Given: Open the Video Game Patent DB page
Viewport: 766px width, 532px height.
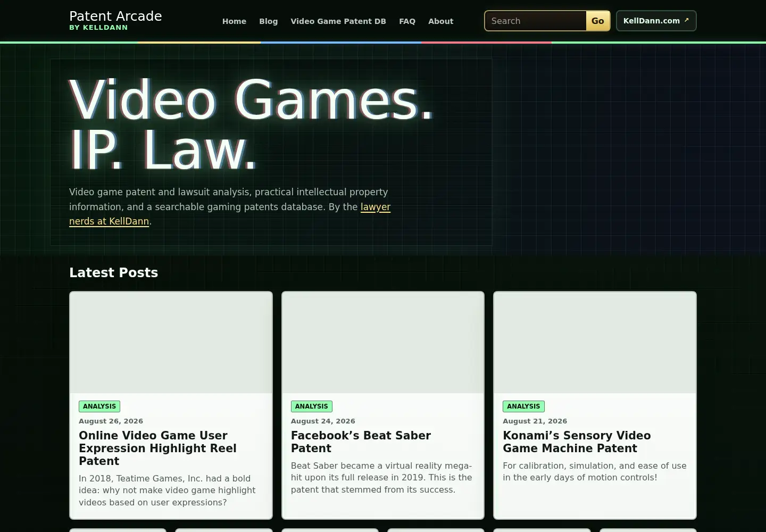Looking at the screenshot, I should tap(338, 21).
